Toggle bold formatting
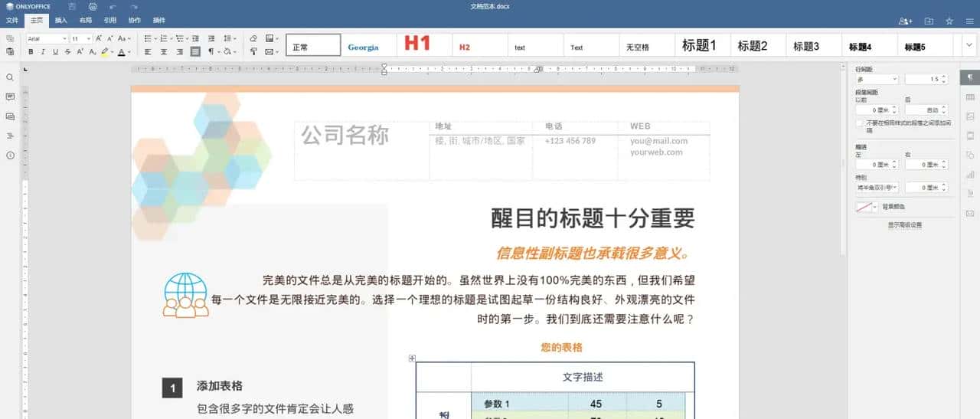 point(31,52)
